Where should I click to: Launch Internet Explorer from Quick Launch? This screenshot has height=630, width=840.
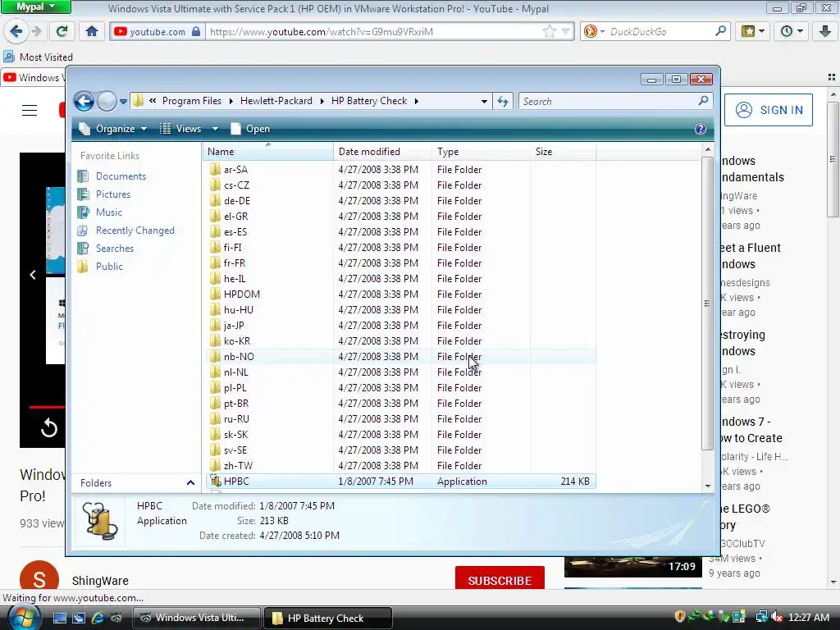coord(98,618)
